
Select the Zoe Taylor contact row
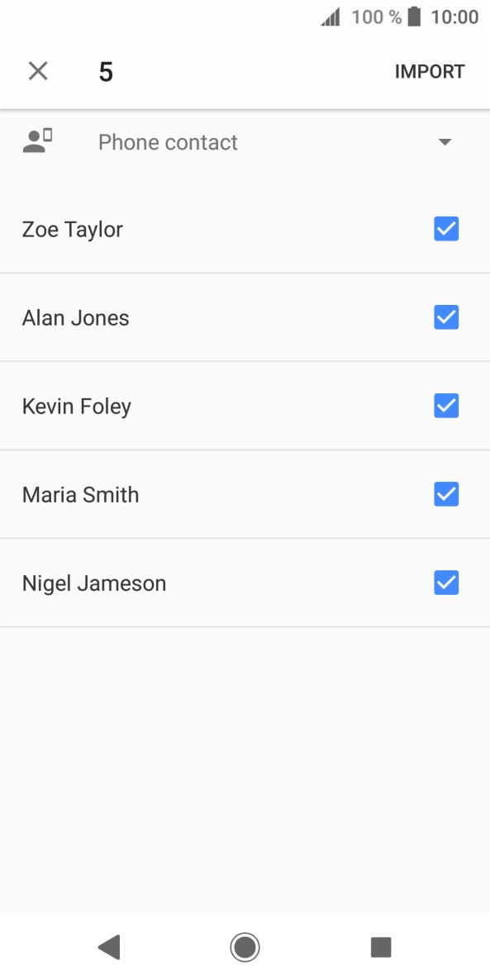[x=245, y=230]
